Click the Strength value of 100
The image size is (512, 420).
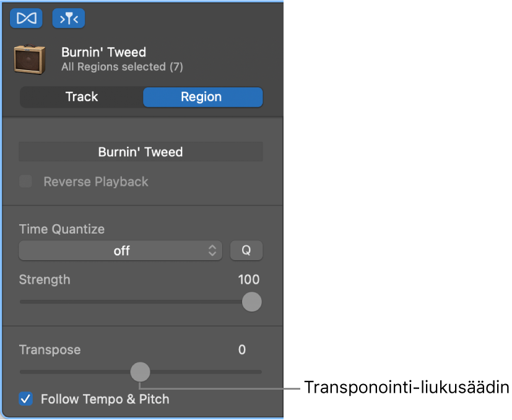pyautogui.click(x=249, y=279)
